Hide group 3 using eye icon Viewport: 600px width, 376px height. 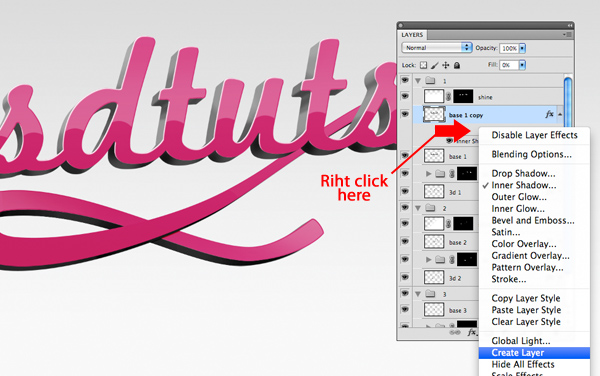click(405, 293)
